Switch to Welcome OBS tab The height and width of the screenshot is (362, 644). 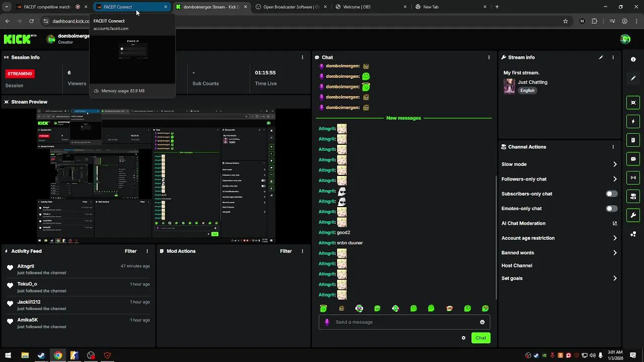[370, 7]
